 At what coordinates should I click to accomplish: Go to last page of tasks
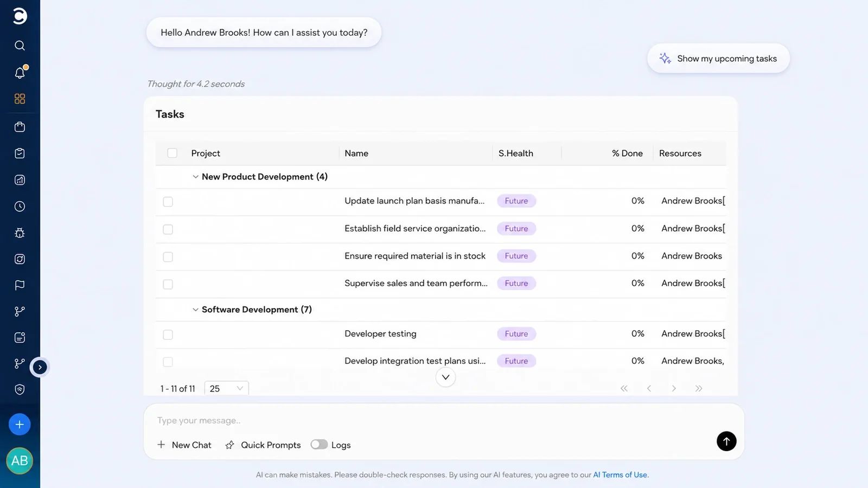tap(699, 388)
